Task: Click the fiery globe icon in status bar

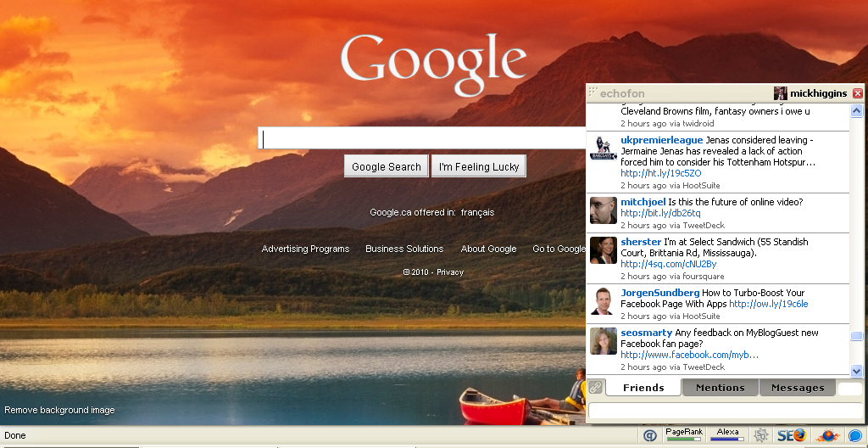Action: [x=826, y=435]
